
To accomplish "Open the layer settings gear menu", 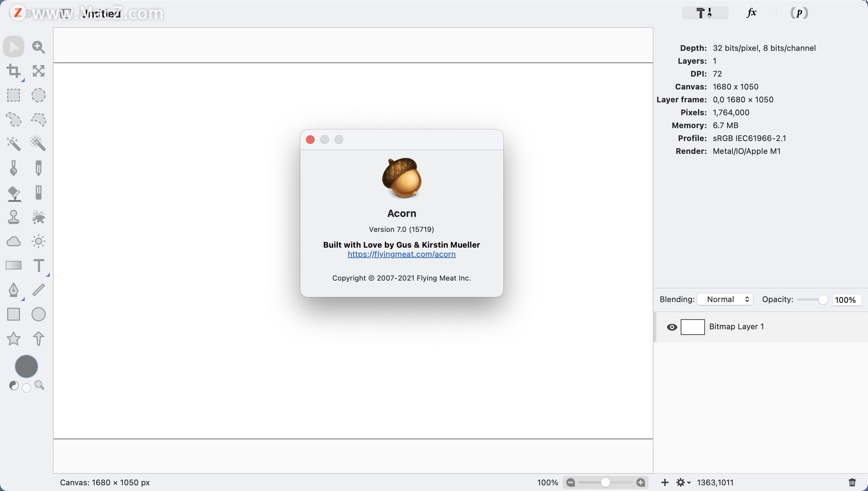I will click(683, 482).
